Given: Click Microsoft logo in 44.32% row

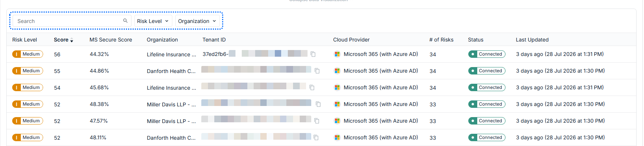Looking at the screenshot, I should click(337, 54).
